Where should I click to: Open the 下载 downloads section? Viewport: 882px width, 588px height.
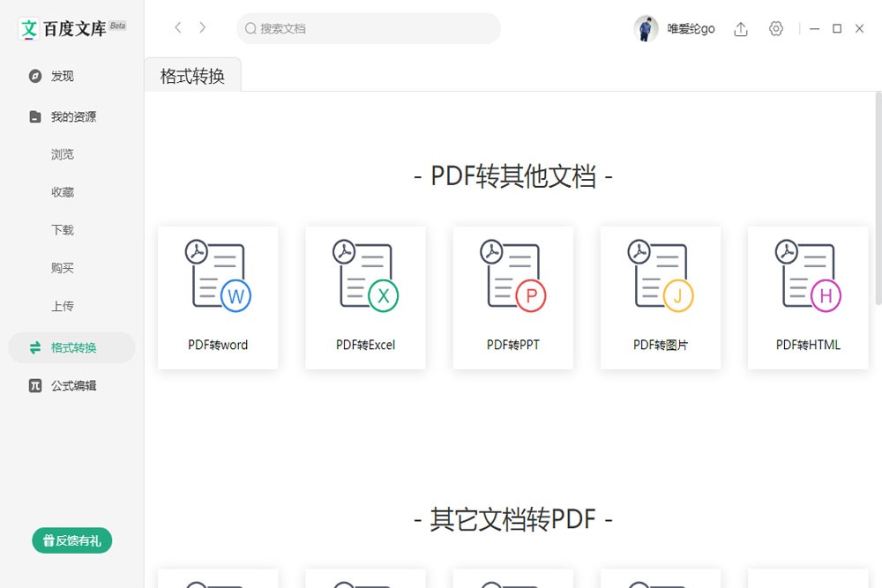click(63, 229)
